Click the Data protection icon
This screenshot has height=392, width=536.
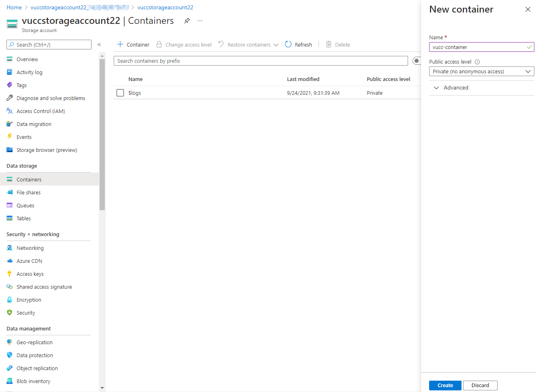click(x=9, y=355)
